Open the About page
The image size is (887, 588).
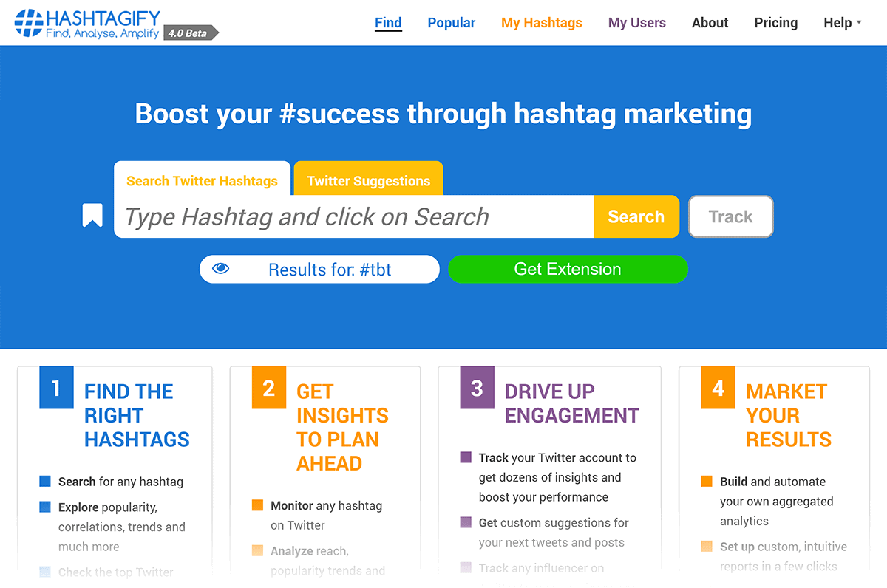[710, 23]
